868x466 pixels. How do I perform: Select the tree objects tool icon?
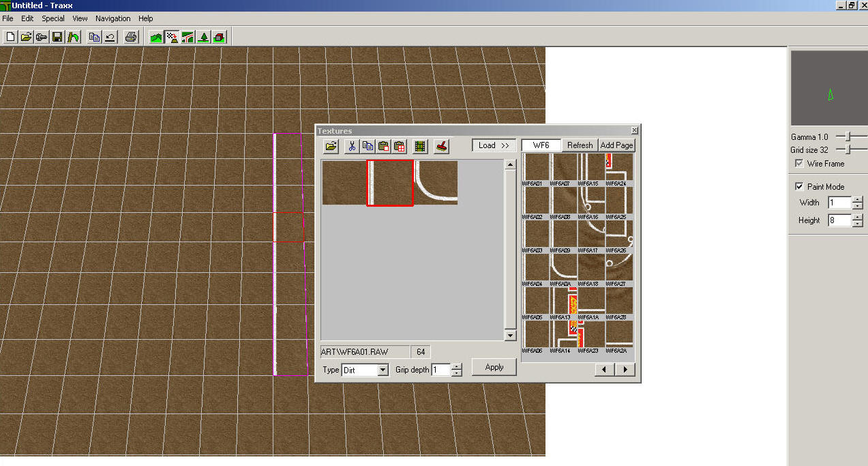tap(203, 37)
